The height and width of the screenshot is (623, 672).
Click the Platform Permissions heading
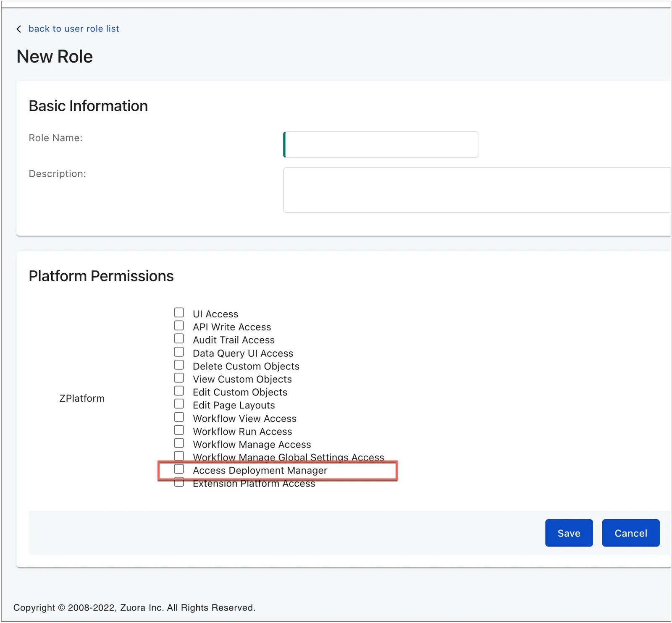tap(101, 276)
